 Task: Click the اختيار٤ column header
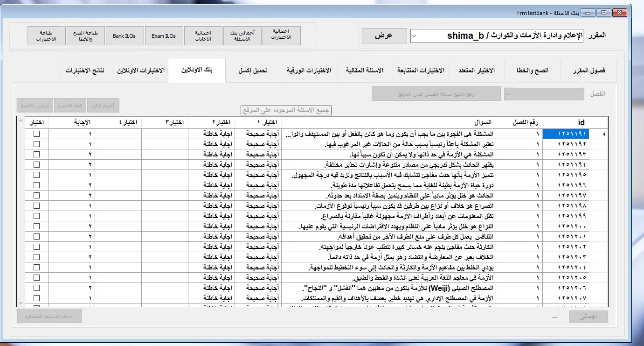tap(118, 122)
